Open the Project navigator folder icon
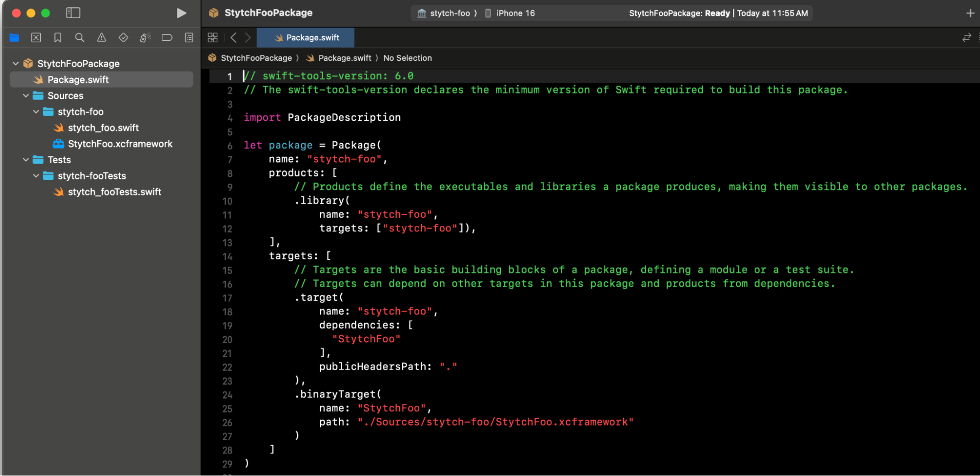980x476 pixels. [14, 38]
